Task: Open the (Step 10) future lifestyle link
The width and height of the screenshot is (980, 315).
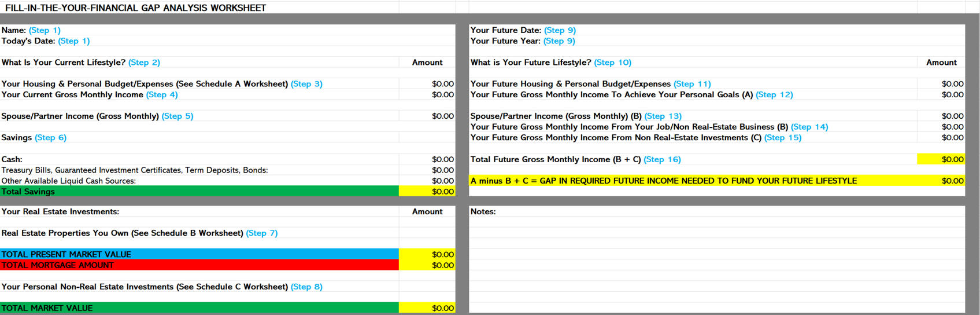Action: pyautogui.click(x=613, y=63)
